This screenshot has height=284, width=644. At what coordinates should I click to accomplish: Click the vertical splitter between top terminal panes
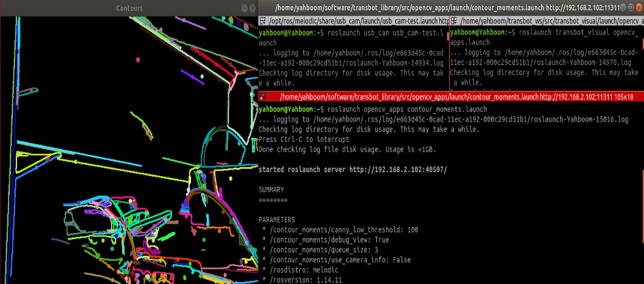(x=450, y=53)
